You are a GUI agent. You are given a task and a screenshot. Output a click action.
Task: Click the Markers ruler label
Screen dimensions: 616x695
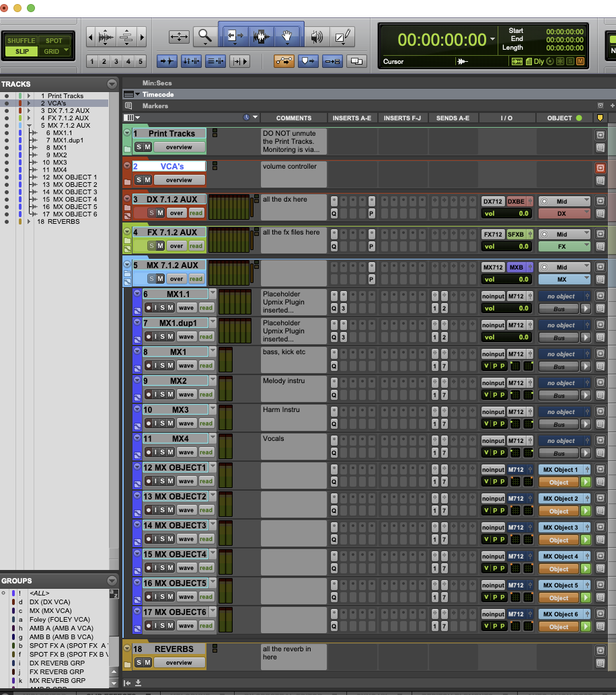[156, 106]
